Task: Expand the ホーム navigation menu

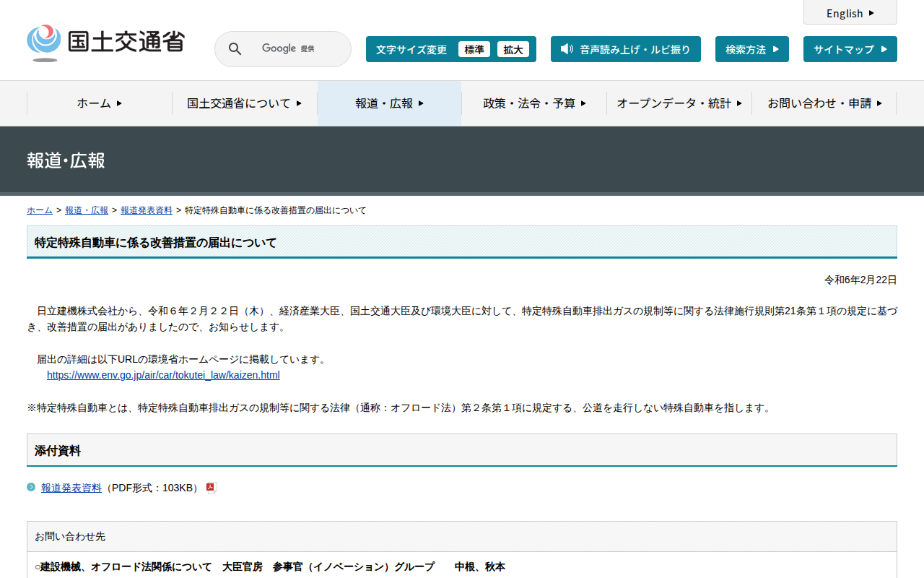Action: click(x=100, y=103)
